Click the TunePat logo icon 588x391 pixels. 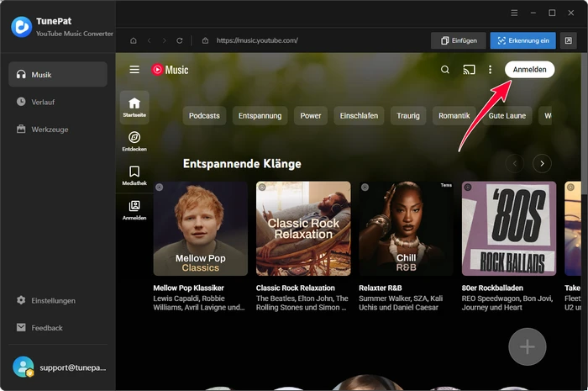pos(21,27)
